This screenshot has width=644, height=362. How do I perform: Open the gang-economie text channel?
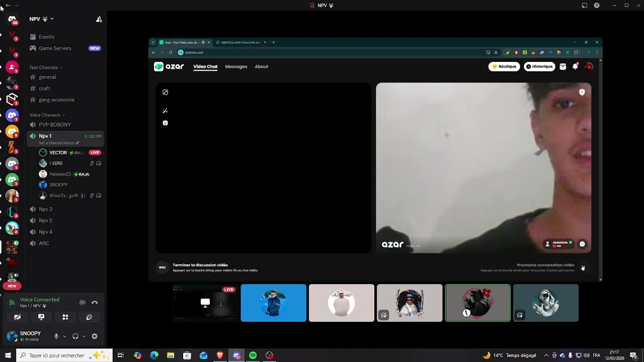click(65, 100)
